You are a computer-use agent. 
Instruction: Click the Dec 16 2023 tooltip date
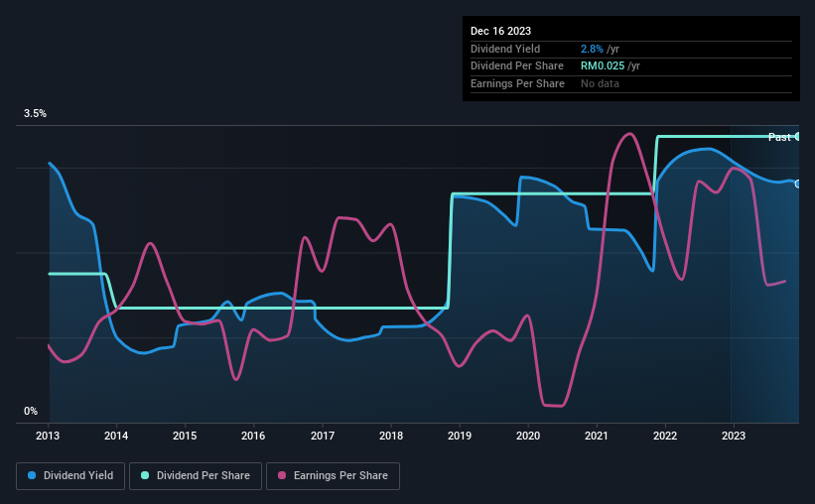click(500, 31)
